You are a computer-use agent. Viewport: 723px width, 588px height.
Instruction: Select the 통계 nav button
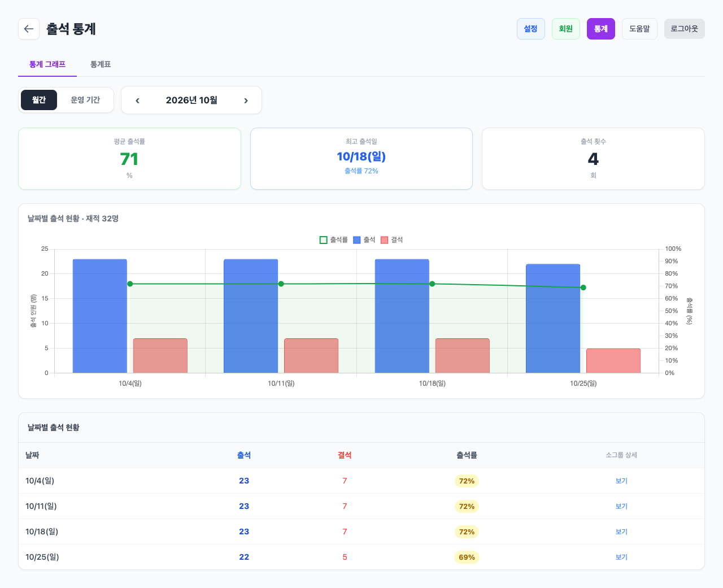tap(601, 29)
